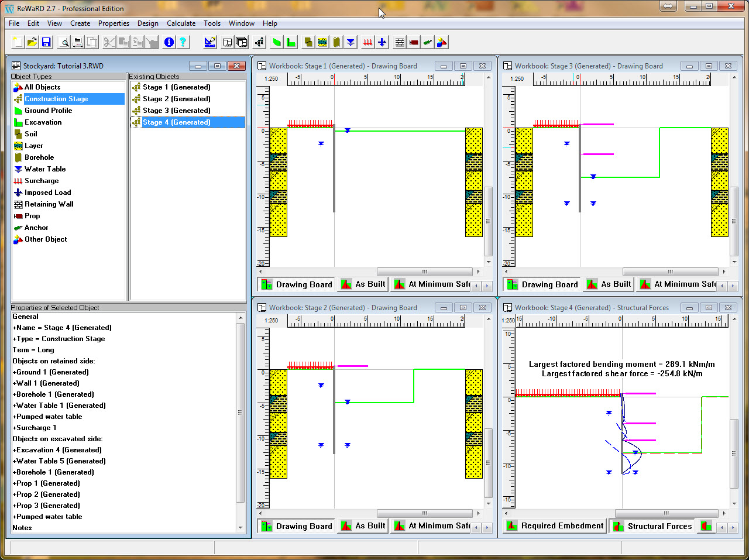Click Required Embedment tab in Stage 4
This screenshot has width=749, height=560.
coord(554,526)
